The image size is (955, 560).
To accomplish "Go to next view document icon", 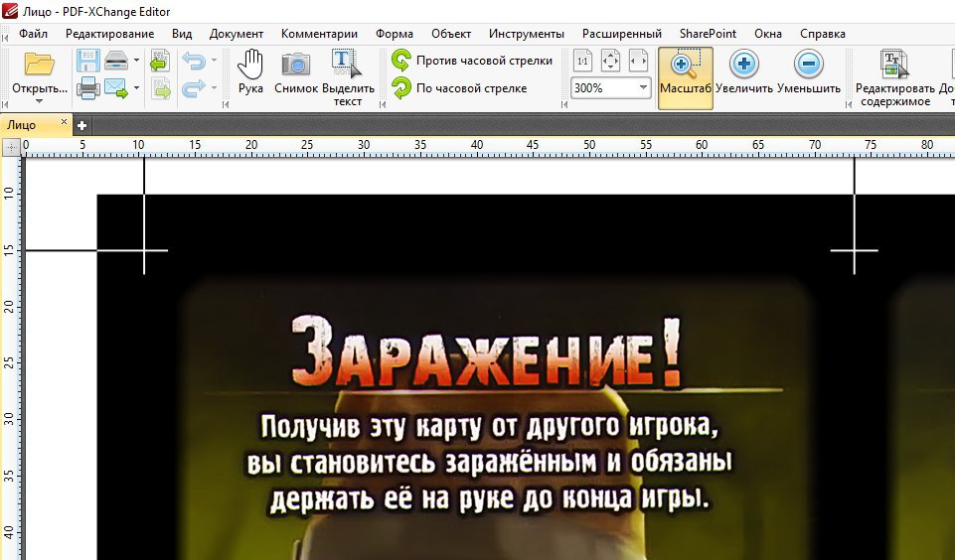I will (x=160, y=88).
